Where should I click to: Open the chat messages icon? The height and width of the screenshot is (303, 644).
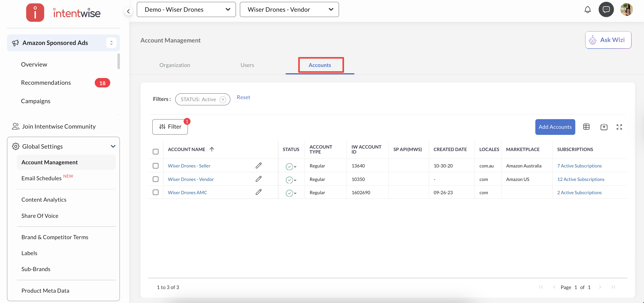pyautogui.click(x=606, y=9)
